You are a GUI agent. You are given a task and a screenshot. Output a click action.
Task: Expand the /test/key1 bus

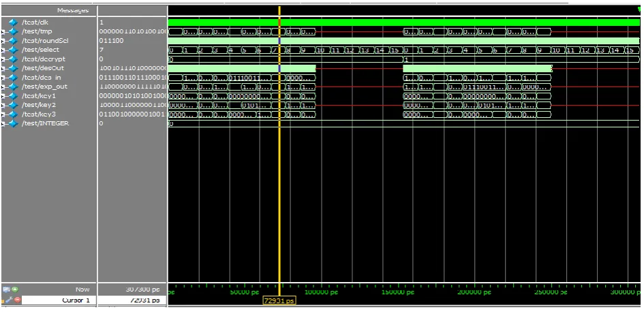pos(3,95)
